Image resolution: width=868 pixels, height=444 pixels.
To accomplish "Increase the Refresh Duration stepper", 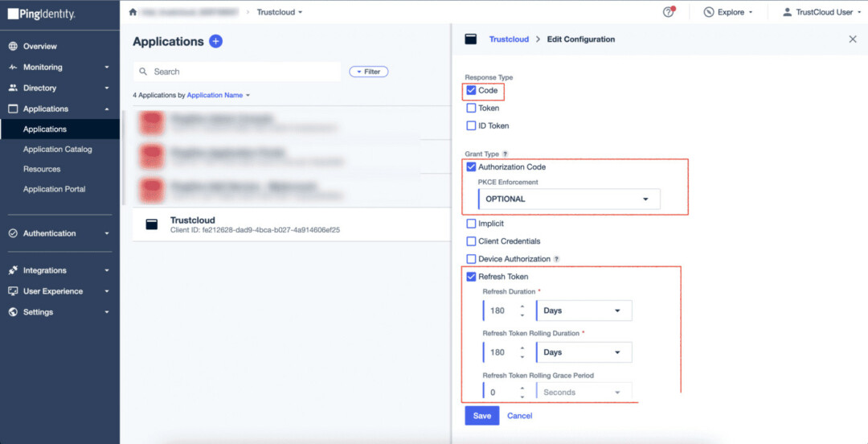I will click(522, 306).
